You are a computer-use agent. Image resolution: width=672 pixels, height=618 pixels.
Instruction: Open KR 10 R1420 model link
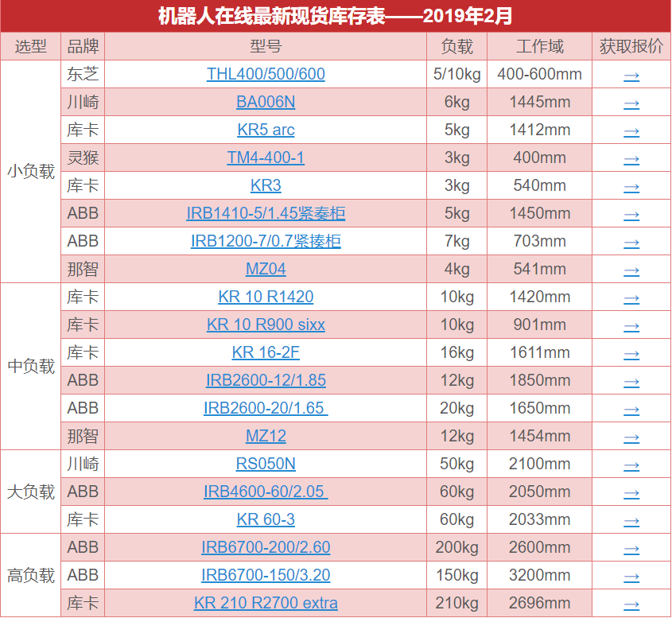[x=266, y=297]
